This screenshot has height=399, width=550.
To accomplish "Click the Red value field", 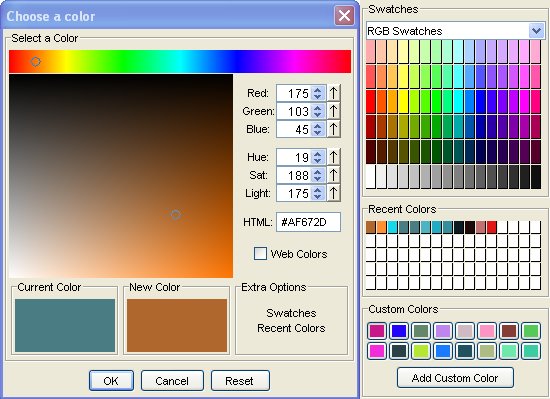I will pos(294,93).
